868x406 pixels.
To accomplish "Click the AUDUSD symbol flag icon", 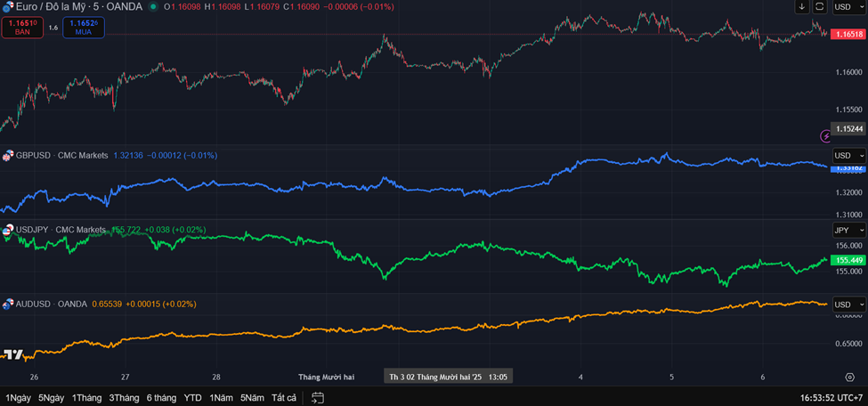I will 8,304.
